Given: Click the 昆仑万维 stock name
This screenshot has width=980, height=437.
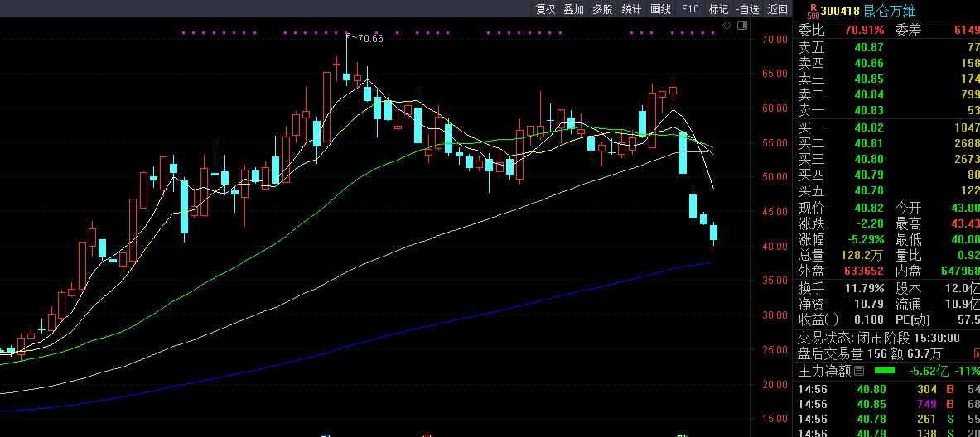Looking at the screenshot, I should tap(890, 11).
